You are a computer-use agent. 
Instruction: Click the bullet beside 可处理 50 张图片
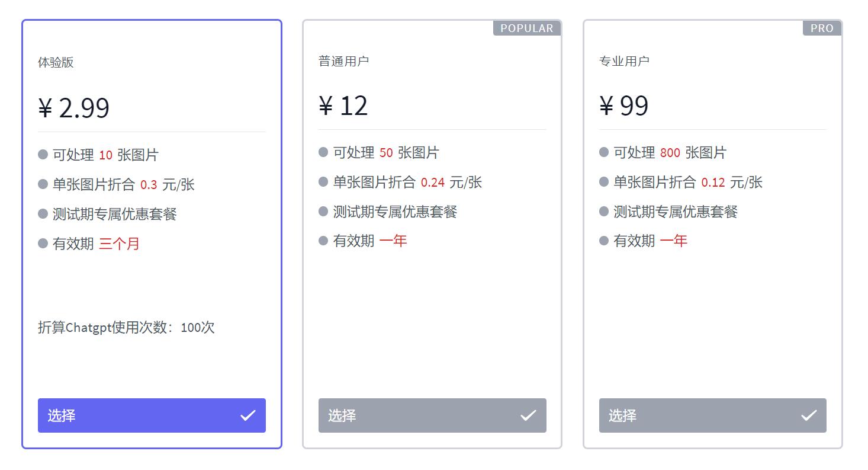pyautogui.click(x=323, y=152)
